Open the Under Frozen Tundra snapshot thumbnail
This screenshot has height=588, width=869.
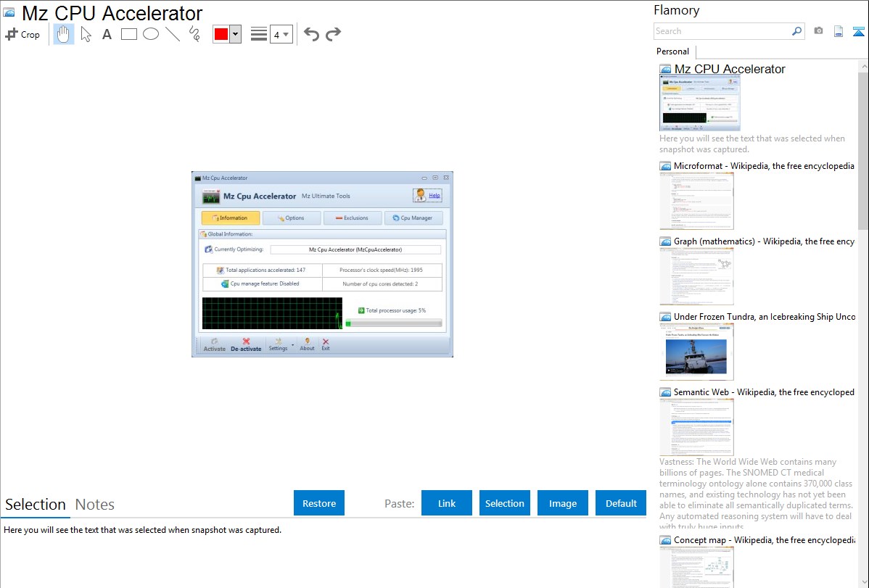tap(696, 352)
